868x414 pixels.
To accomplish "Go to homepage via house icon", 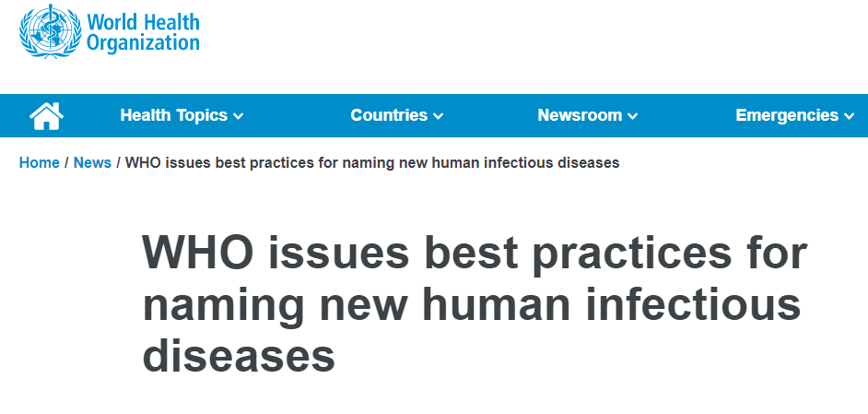I will coord(46,116).
